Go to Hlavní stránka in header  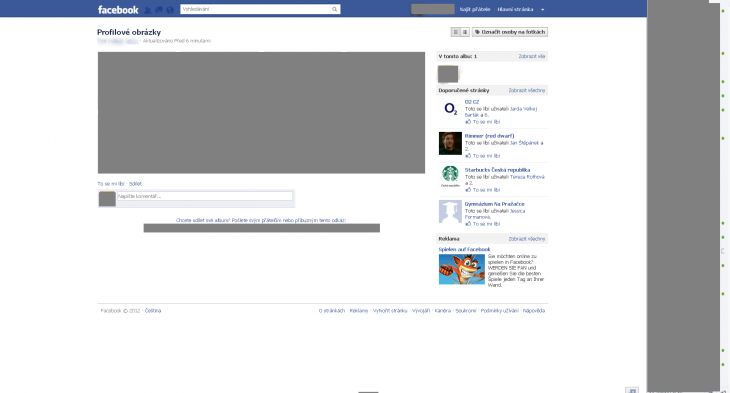[x=515, y=9]
